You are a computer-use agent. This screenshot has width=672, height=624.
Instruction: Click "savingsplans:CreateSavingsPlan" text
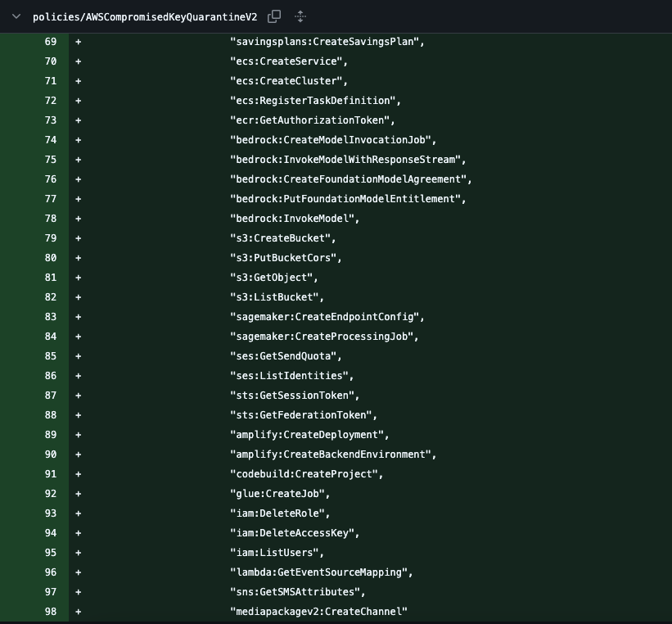[327, 42]
